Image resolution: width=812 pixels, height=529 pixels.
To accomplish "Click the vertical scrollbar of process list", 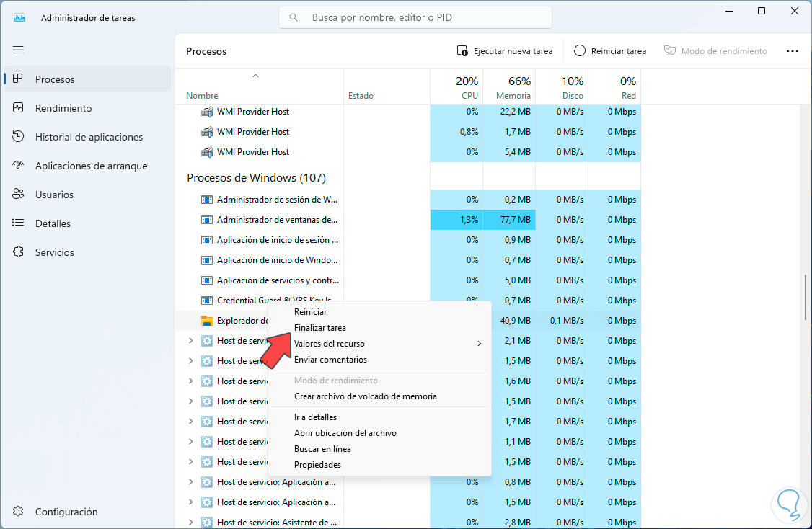I will coord(806,298).
